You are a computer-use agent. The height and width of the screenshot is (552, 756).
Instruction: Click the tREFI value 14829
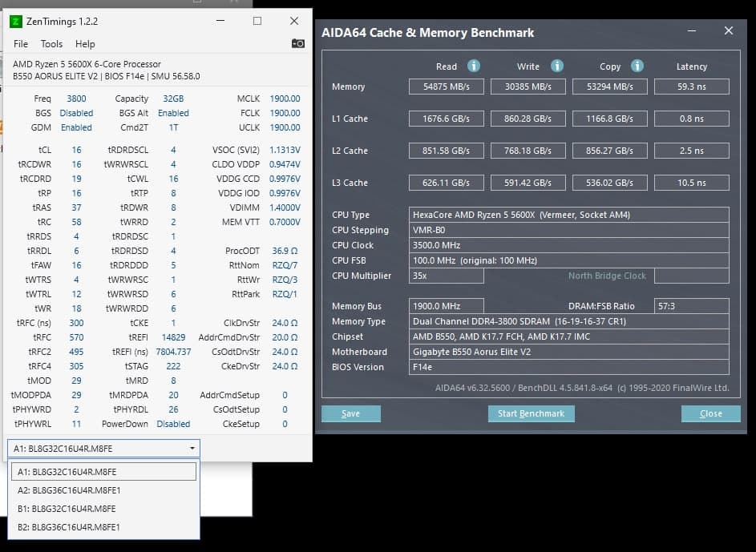173,337
